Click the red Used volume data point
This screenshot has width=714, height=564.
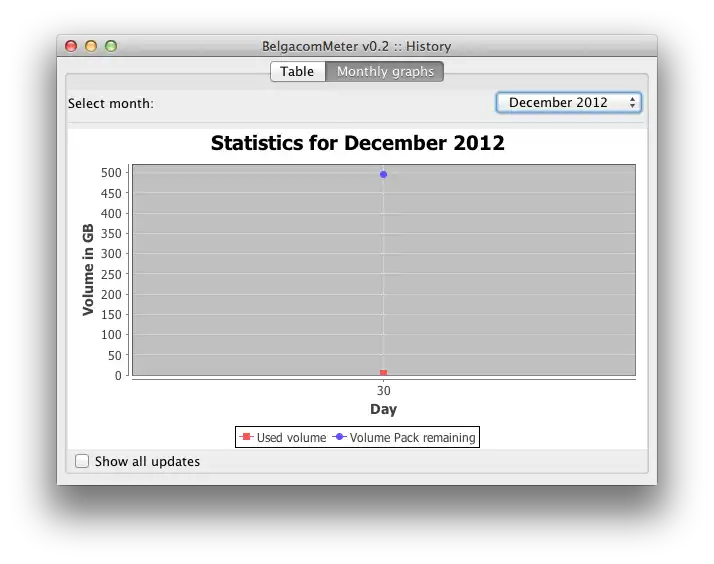pos(383,373)
